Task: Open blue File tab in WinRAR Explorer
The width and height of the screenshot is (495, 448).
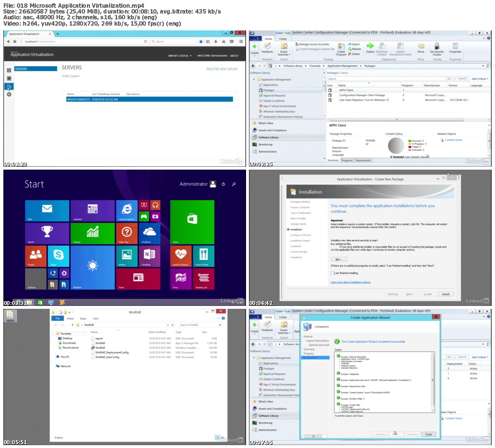Action: tap(58, 318)
